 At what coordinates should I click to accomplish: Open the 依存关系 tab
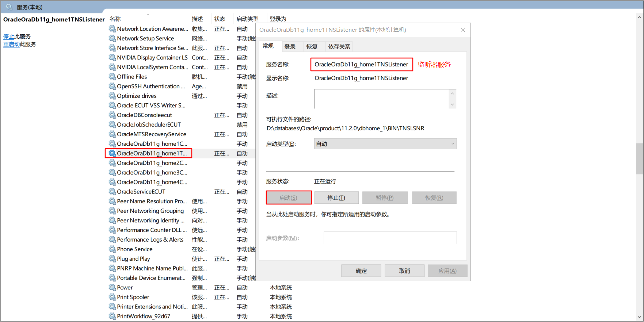coord(339,47)
